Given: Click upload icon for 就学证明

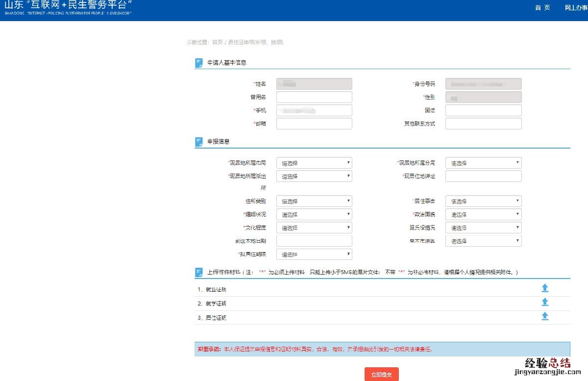Looking at the screenshot, I should tap(545, 302).
